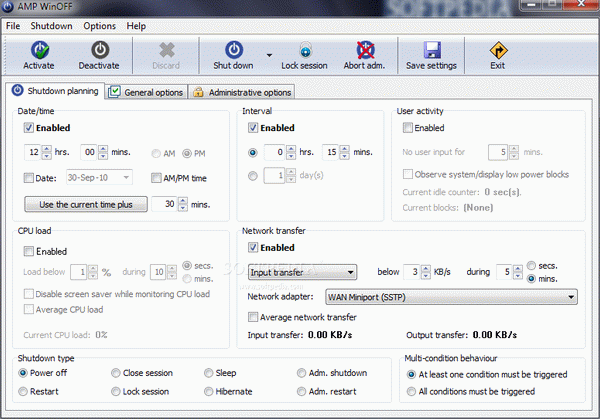Image resolution: width=600 pixels, height=419 pixels.
Task: Click the Lock session toolbar icon
Action: [x=305, y=50]
